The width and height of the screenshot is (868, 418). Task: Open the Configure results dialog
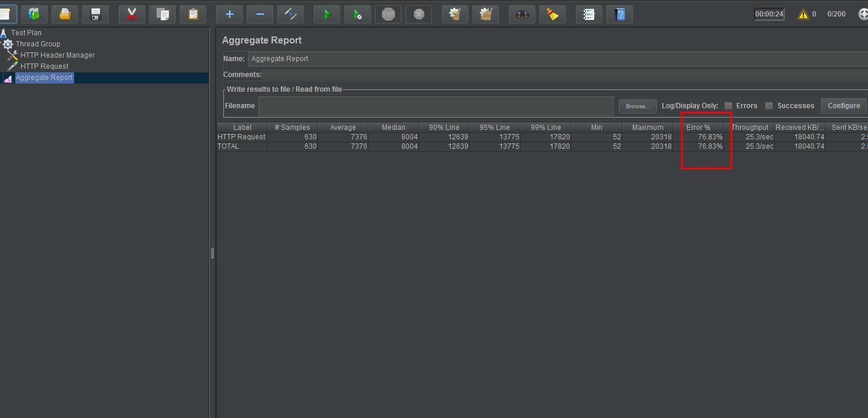(x=843, y=106)
